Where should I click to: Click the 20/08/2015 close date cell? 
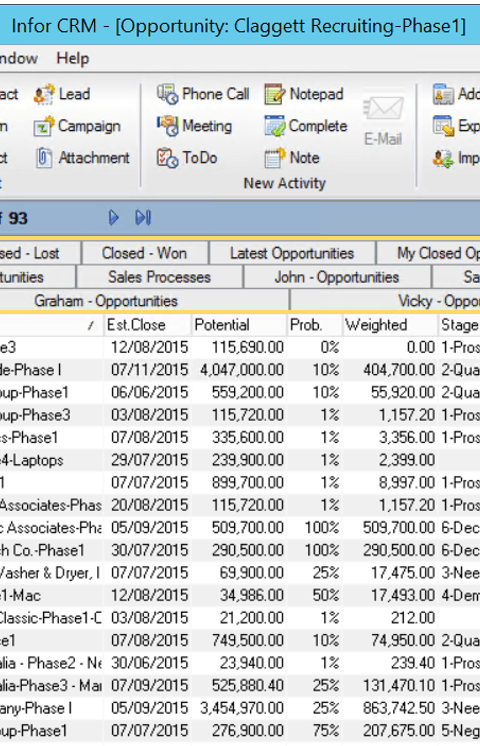[147, 505]
